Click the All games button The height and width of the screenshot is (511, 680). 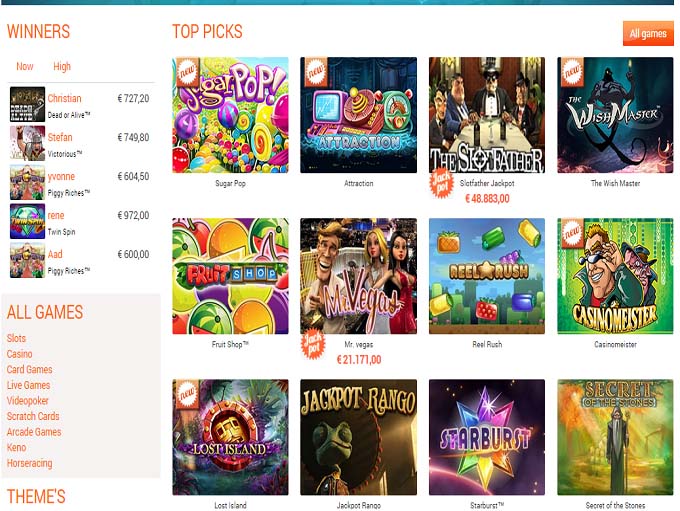[x=648, y=33]
